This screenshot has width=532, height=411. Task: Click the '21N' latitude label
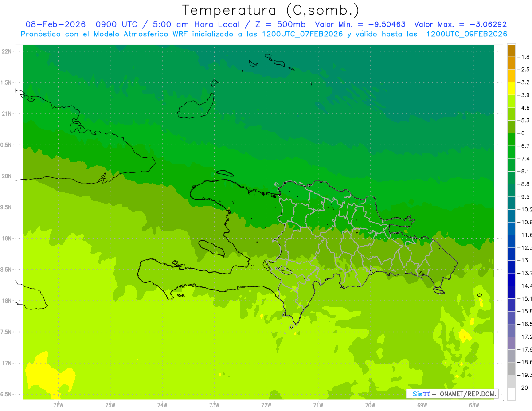7,114
